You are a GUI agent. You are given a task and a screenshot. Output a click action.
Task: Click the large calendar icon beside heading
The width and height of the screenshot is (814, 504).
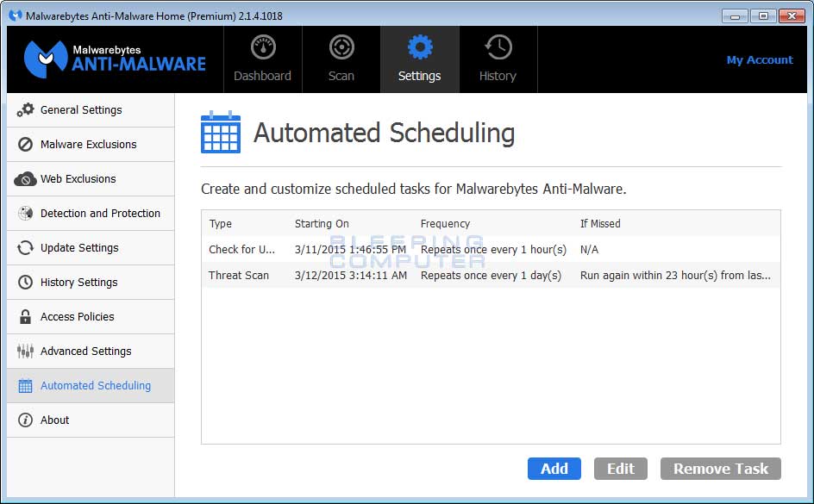[221, 132]
